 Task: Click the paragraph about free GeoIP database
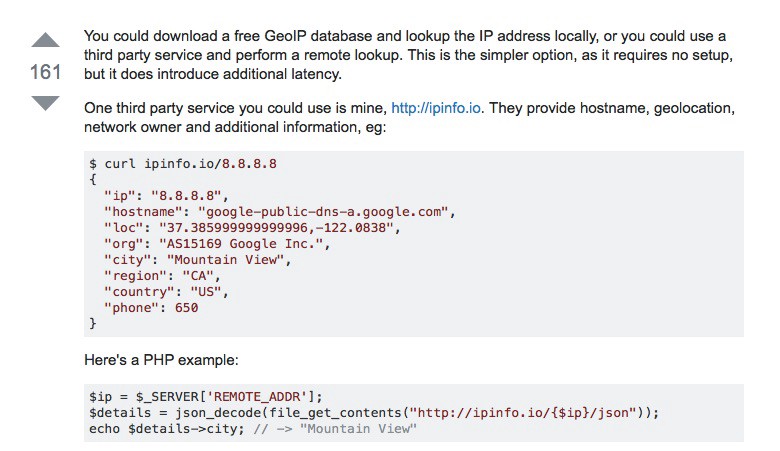point(409,55)
